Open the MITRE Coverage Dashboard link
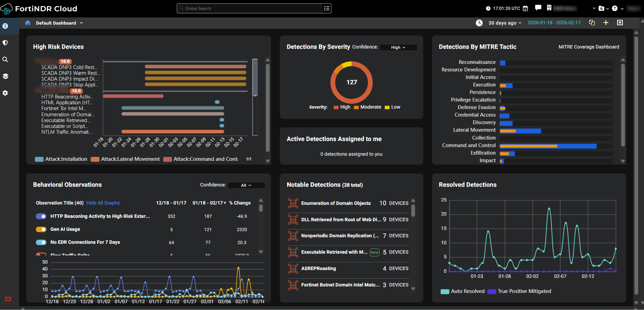 (589, 47)
